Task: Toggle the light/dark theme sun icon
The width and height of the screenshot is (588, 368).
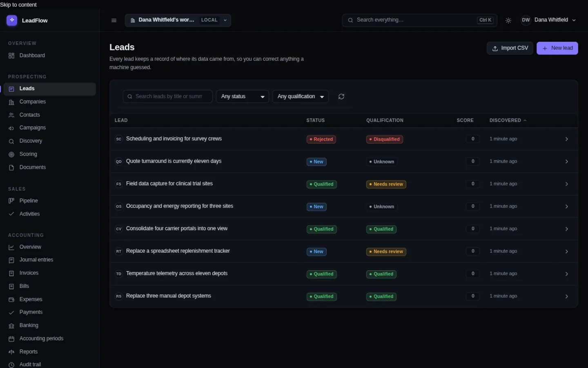Action: [x=508, y=20]
